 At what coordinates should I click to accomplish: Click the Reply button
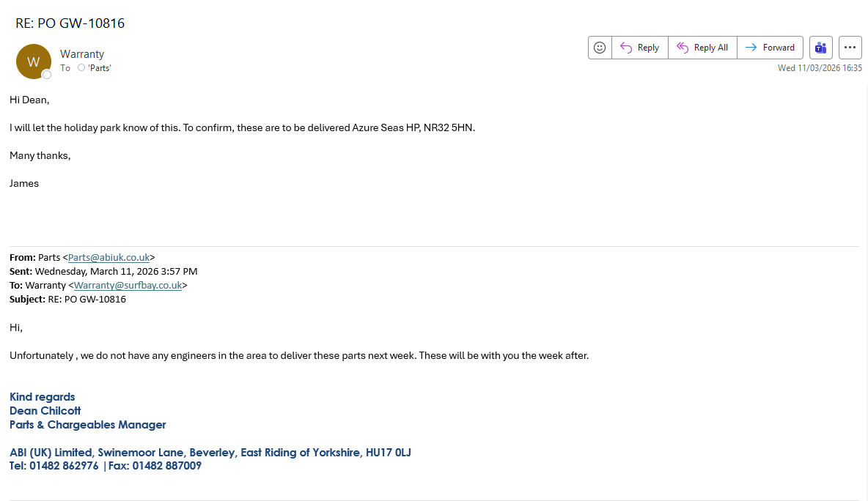(x=640, y=48)
